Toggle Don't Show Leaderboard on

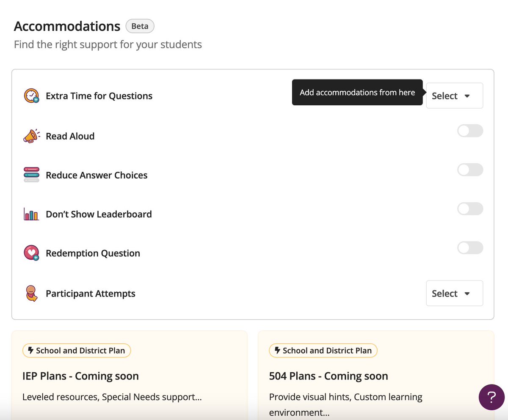click(470, 209)
